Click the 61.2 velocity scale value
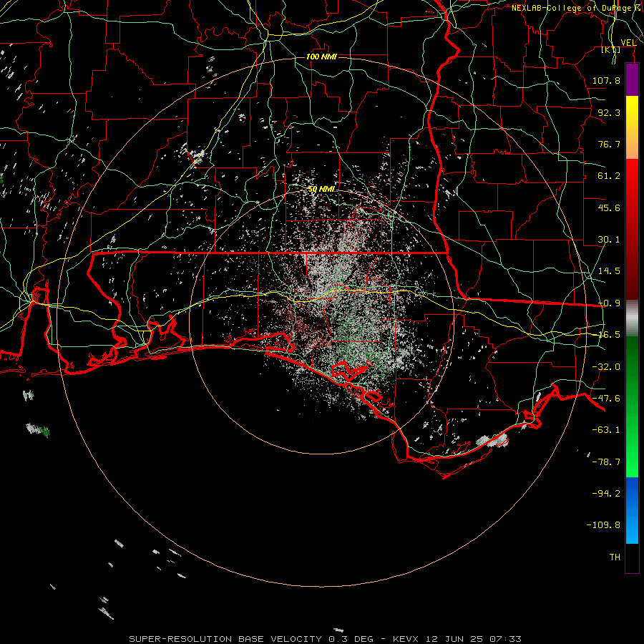The width and height of the screenshot is (644, 644). pos(609,176)
